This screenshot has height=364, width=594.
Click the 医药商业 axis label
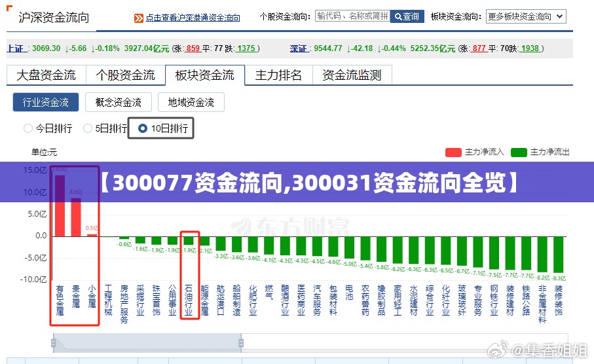click(x=301, y=300)
